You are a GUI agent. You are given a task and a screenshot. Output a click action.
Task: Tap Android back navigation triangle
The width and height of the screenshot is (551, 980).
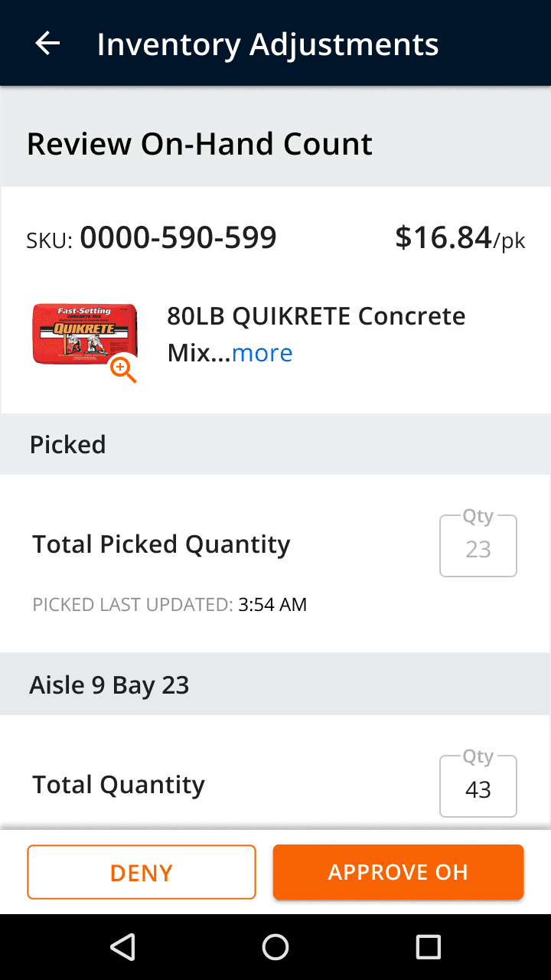(x=122, y=947)
